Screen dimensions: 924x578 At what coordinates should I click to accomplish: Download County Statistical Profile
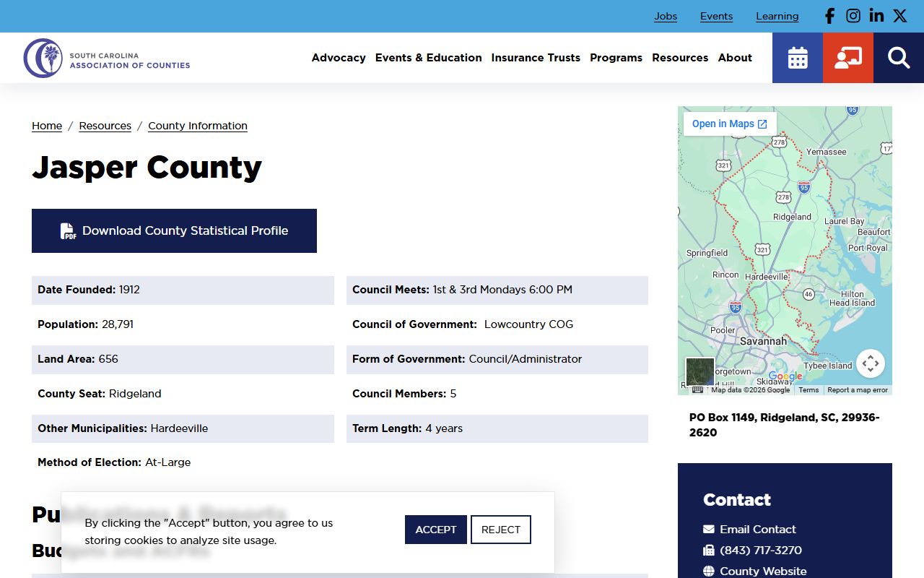point(174,231)
